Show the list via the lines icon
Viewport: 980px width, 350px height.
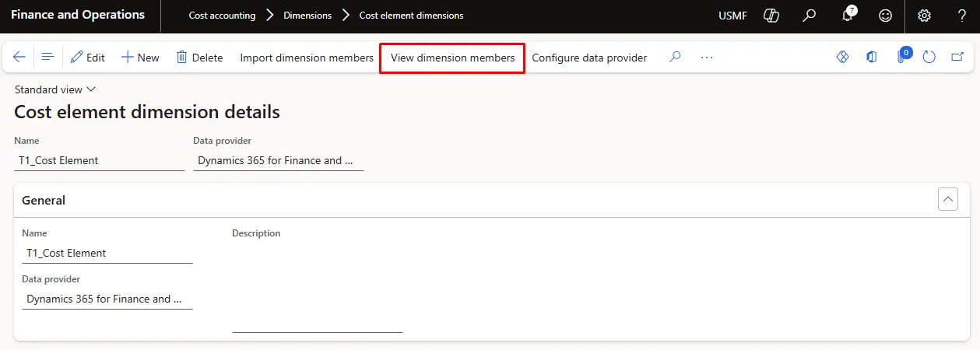[47, 57]
